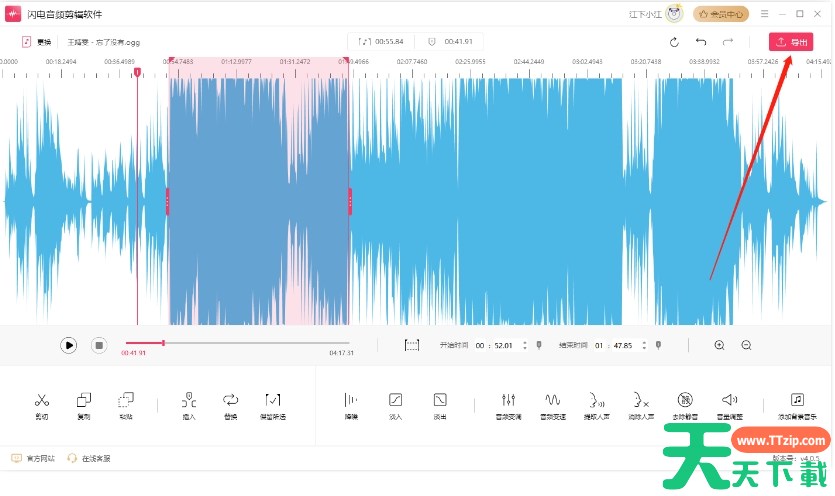Open the hamburger menu in title bar
This screenshot has height=496, width=835.
(x=764, y=14)
